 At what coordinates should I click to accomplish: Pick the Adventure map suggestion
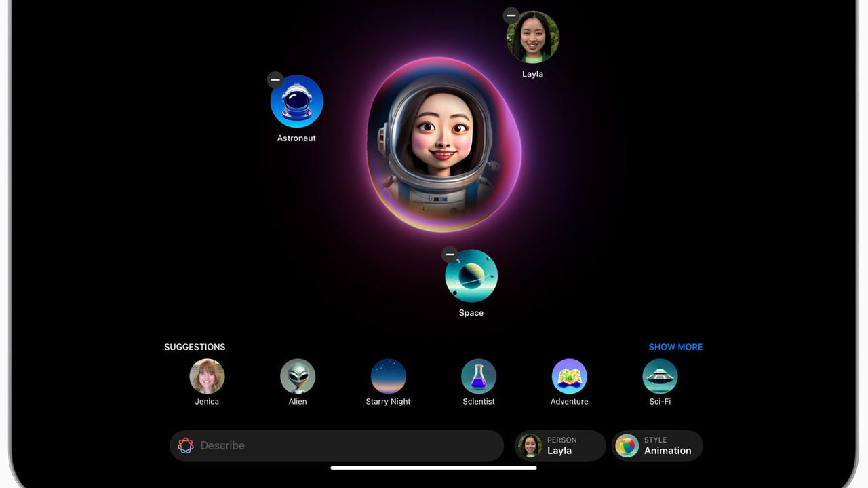pos(569,376)
